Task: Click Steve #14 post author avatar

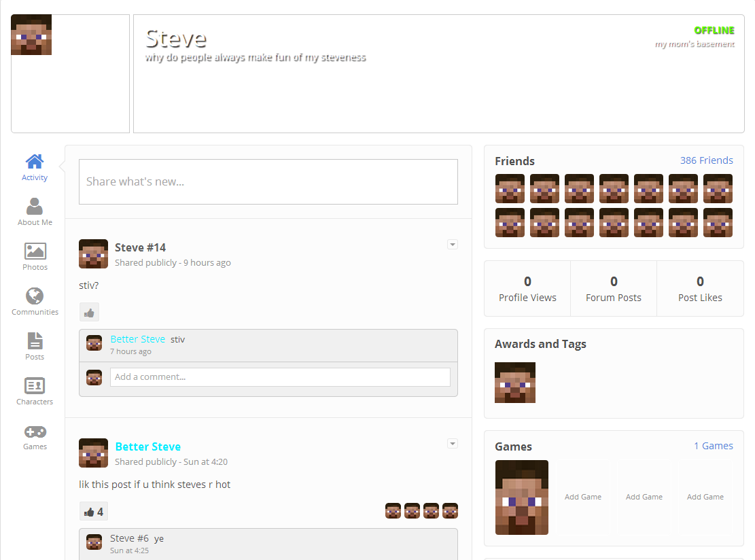Action: tap(93, 253)
